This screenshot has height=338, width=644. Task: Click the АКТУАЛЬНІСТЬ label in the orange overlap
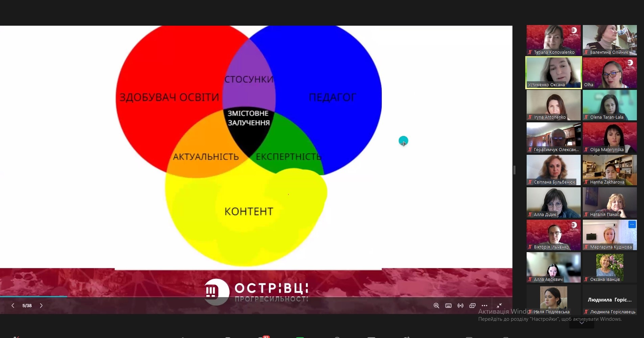(206, 157)
